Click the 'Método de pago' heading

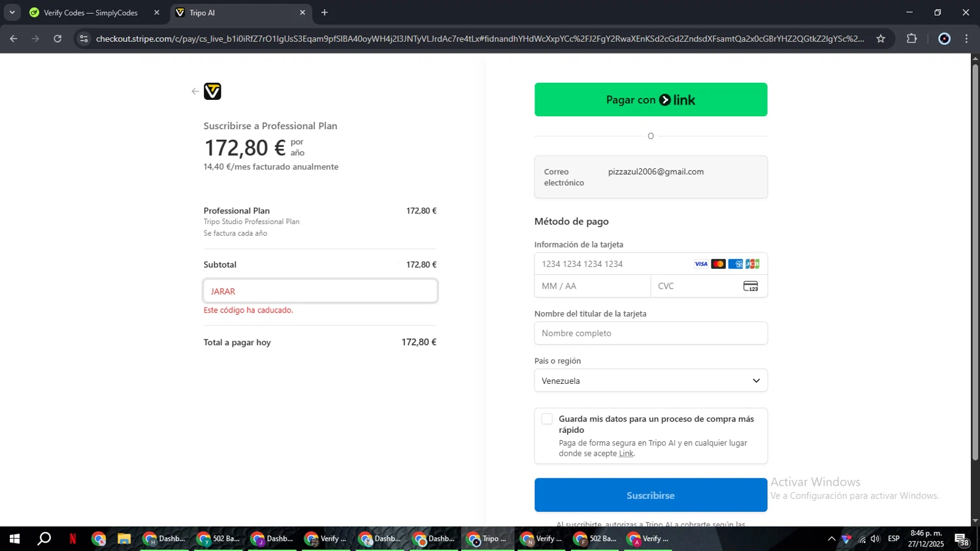click(572, 221)
